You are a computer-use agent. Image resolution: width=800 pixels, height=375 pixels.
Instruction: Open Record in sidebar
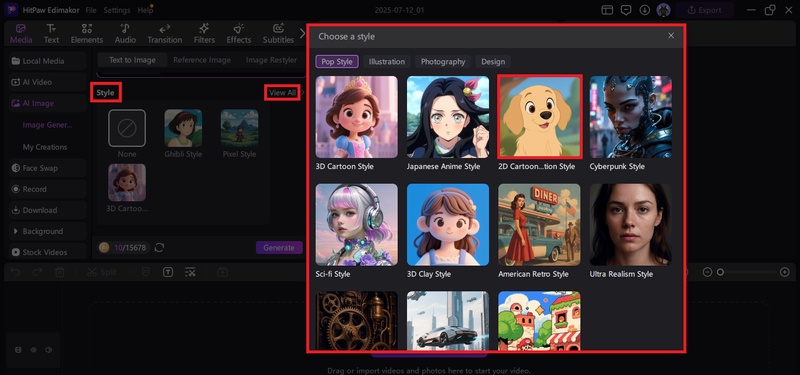pos(47,189)
